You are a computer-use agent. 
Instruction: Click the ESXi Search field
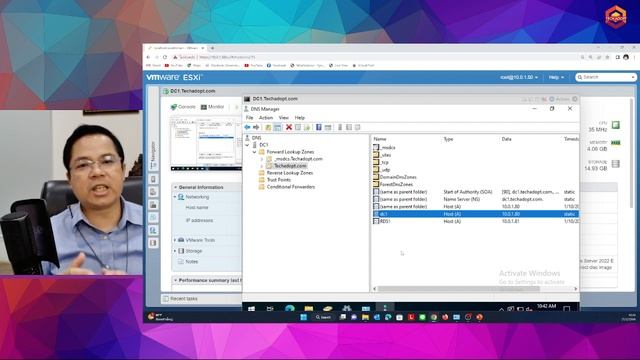pos(606,77)
